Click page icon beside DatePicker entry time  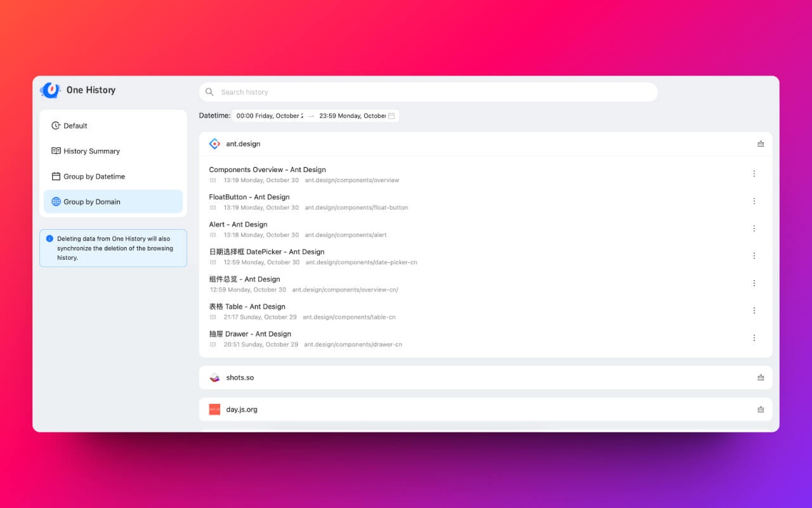coord(213,262)
